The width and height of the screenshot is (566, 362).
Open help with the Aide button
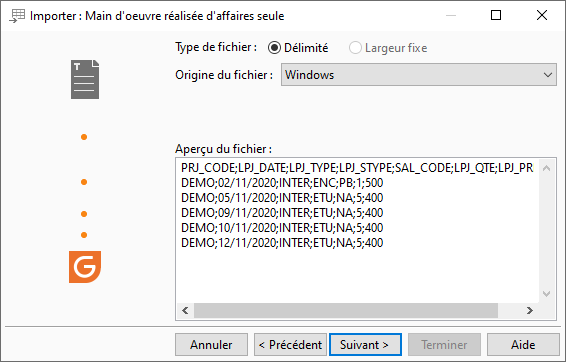tap(523, 345)
